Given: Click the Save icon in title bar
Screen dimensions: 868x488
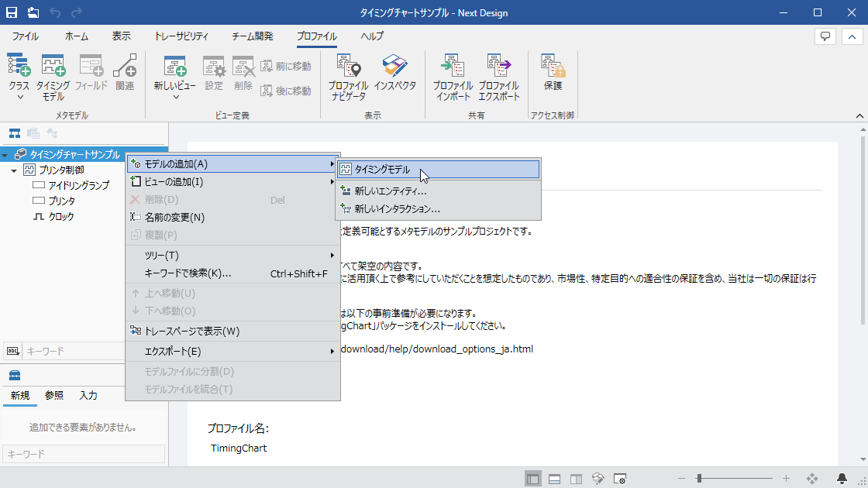Looking at the screenshot, I should (x=11, y=12).
